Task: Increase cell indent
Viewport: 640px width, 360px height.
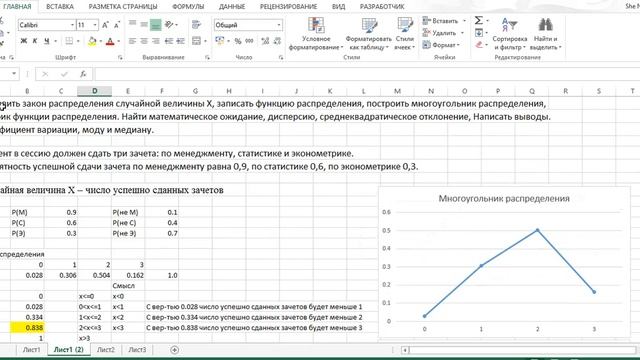Action: (180, 41)
